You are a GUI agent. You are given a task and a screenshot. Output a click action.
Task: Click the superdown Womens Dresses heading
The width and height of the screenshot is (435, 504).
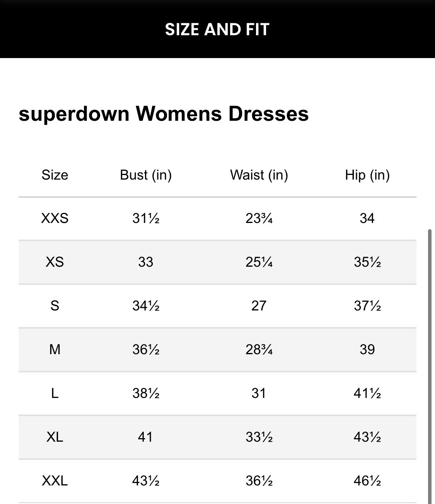click(164, 114)
